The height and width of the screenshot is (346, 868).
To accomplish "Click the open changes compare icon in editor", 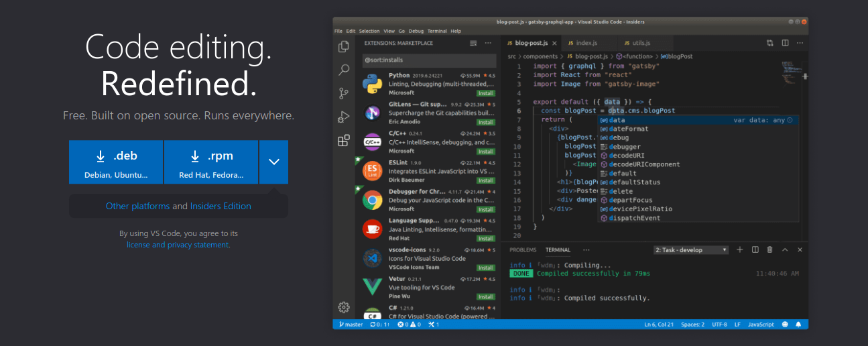I will pos(770,42).
